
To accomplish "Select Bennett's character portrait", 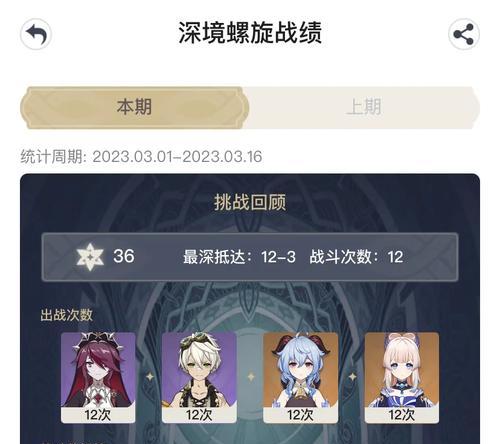I will click(199, 369).
